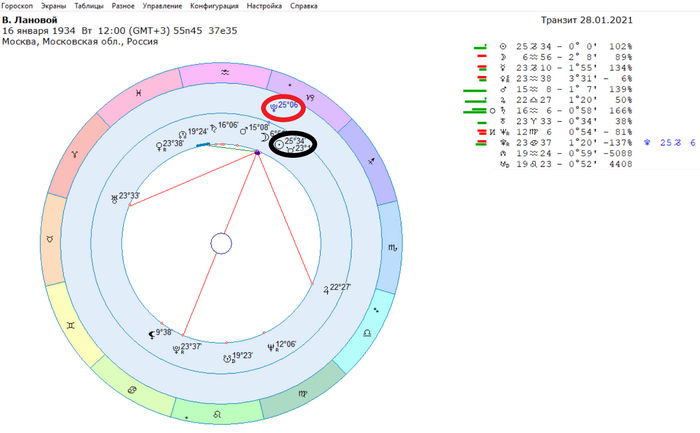This screenshot has height=433, width=700.
Task: Click the chart title 'В. Лановой'
Action: pos(30,20)
